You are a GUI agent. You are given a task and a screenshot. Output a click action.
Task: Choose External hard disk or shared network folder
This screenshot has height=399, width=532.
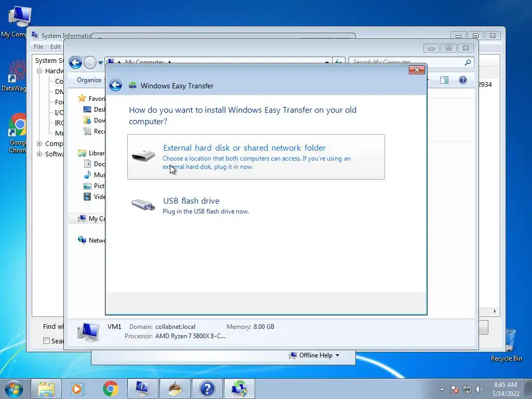(256, 157)
